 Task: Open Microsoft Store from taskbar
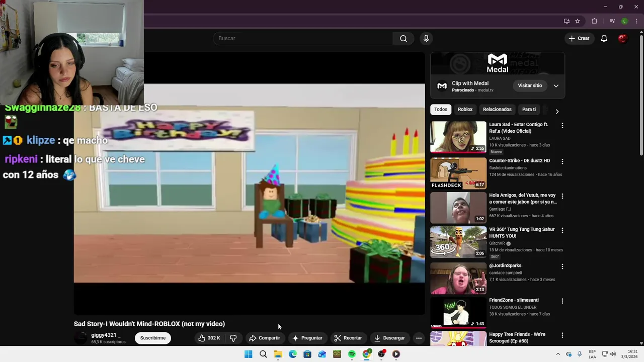[x=307, y=354]
